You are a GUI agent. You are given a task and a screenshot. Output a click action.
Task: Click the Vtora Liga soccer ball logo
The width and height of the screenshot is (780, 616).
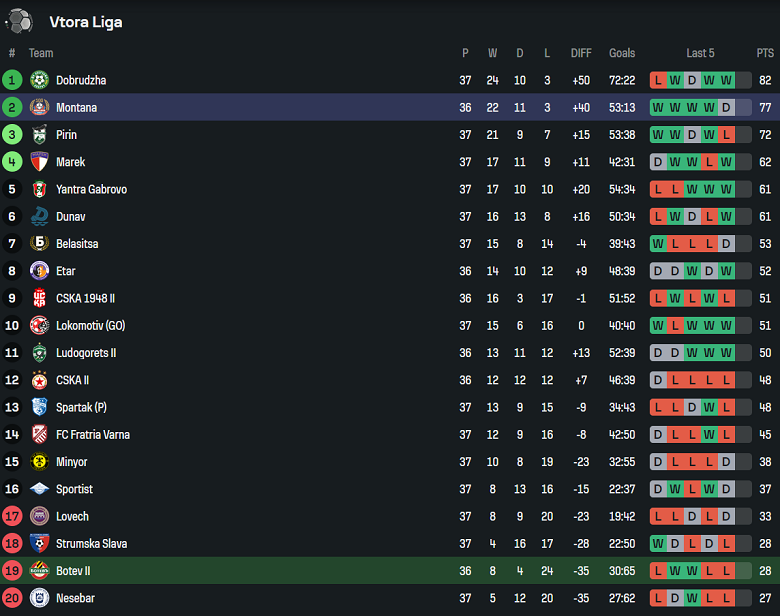(19, 21)
